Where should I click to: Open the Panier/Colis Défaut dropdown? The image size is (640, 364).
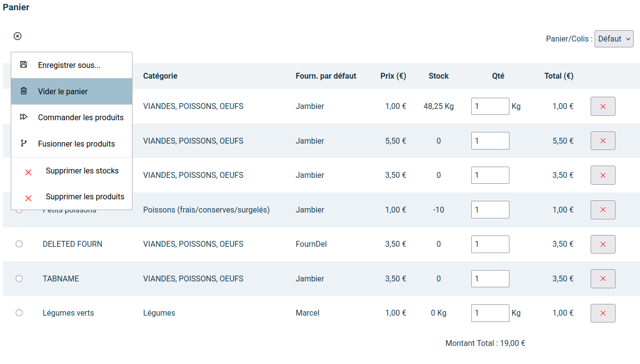coord(614,39)
